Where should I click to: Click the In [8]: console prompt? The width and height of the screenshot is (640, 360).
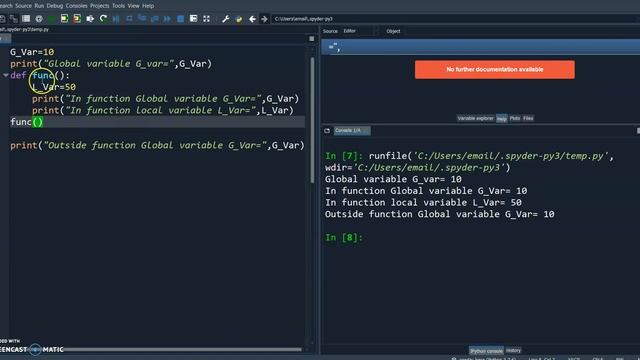[344, 238]
